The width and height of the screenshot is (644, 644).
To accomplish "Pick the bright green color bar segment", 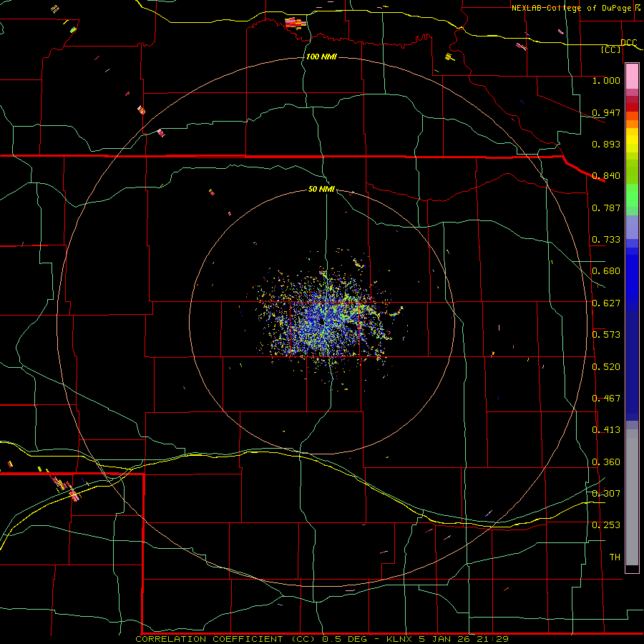I will [x=632, y=195].
